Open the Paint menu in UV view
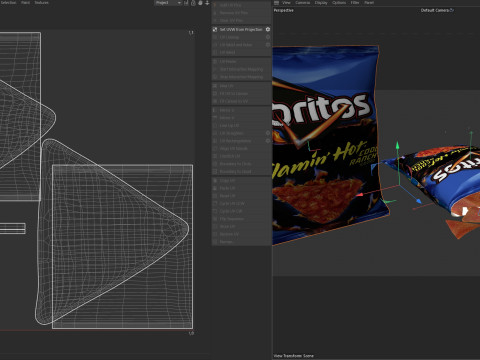Screen dimensions: 480x360 coord(25,3)
